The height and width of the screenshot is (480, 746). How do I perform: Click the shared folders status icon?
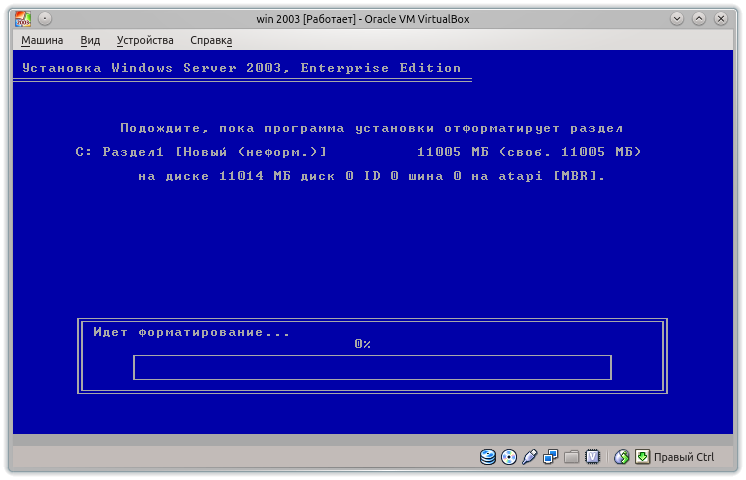click(x=571, y=457)
